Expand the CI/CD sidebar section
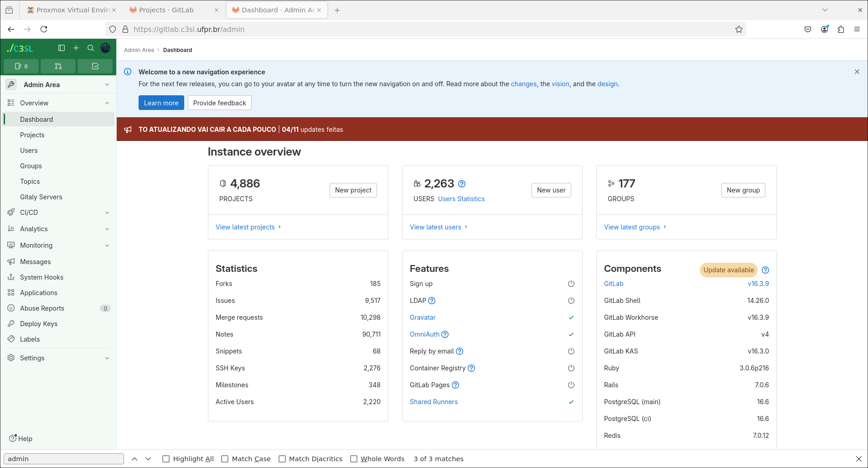The width and height of the screenshot is (868, 468). click(58, 213)
